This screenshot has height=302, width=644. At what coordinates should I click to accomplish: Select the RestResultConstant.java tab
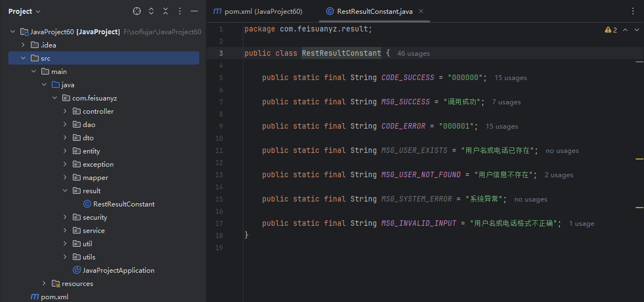coord(375,12)
